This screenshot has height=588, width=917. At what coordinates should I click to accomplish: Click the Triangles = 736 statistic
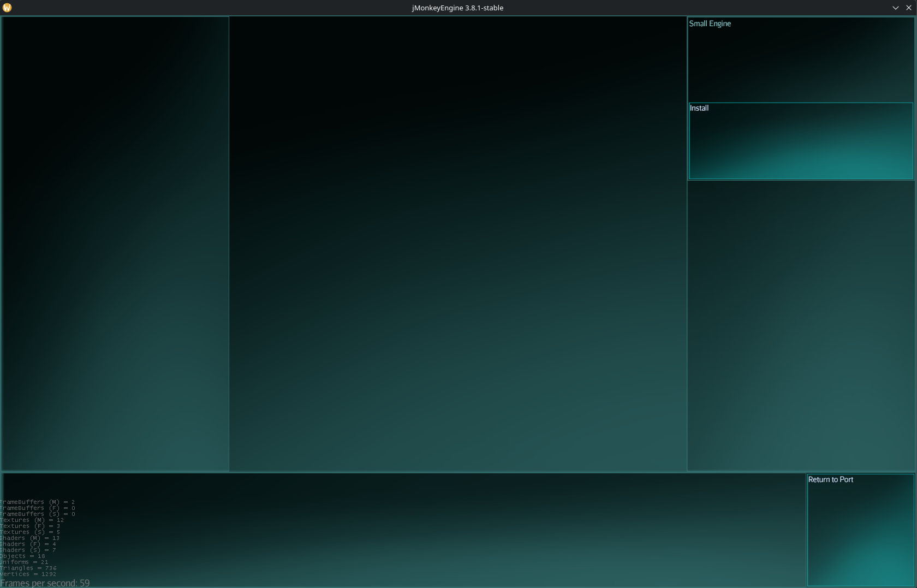click(x=28, y=568)
